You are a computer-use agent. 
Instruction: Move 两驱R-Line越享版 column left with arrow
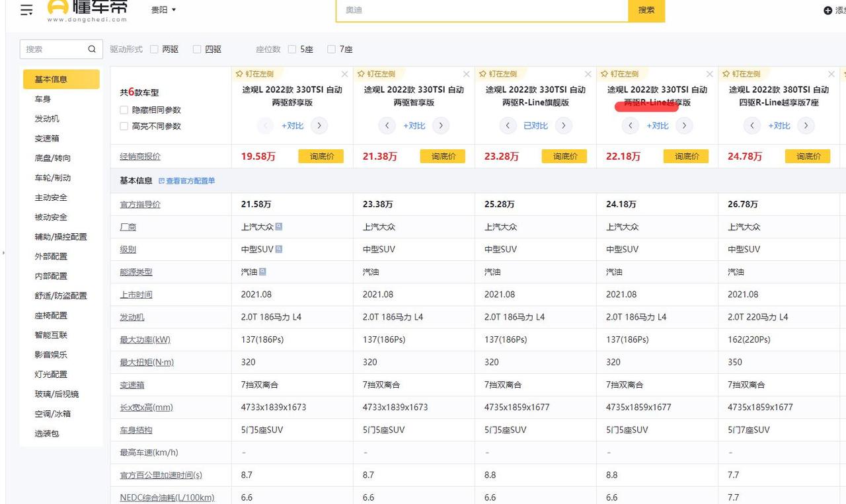[630, 126]
